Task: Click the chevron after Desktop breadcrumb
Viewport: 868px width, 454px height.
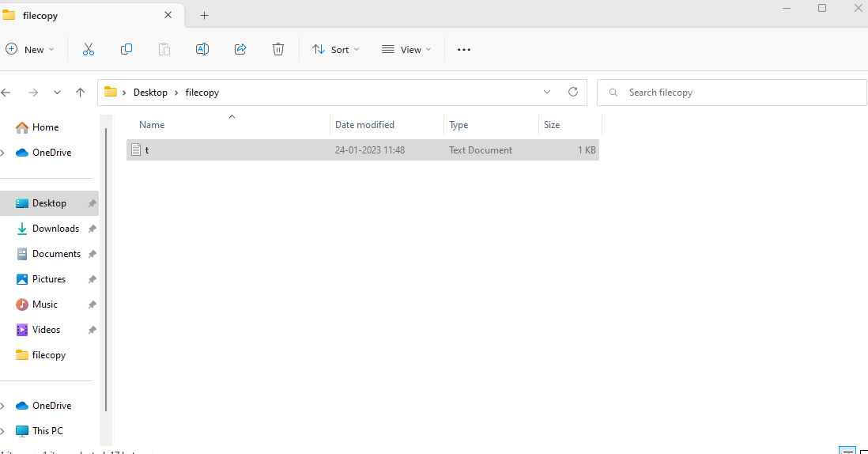Action: coord(176,93)
